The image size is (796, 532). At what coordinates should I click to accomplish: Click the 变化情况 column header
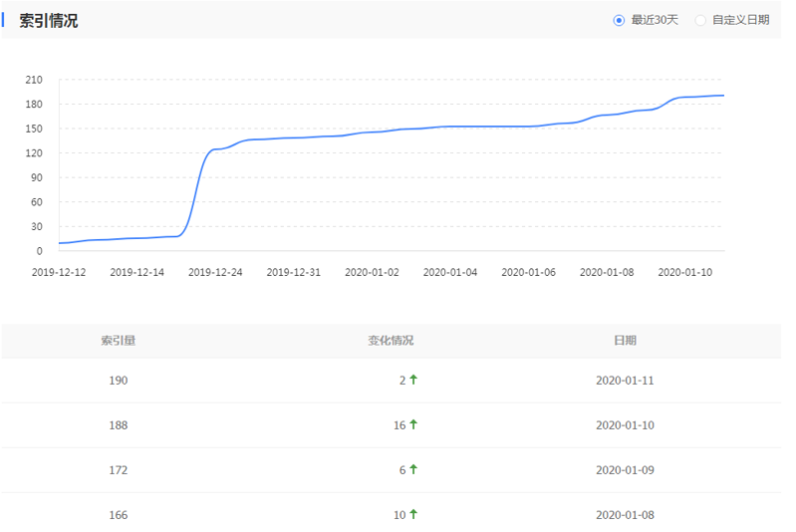click(x=391, y=340)
